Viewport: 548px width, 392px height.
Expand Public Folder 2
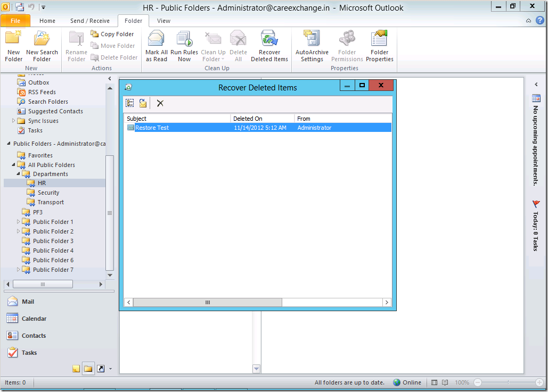click(19, 231)
